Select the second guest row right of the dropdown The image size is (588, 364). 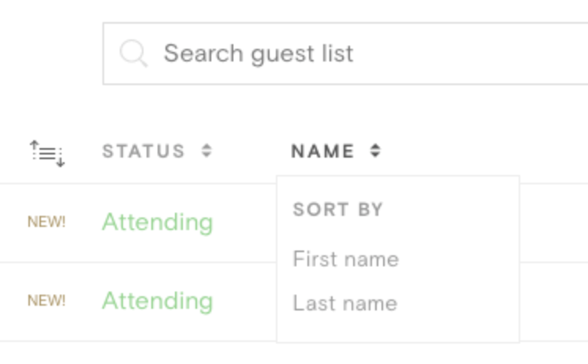(x=554, y=302)
